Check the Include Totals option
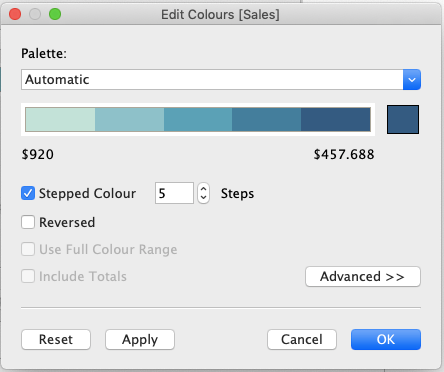The height and width of the screenshot is (372, 444). 28,276
